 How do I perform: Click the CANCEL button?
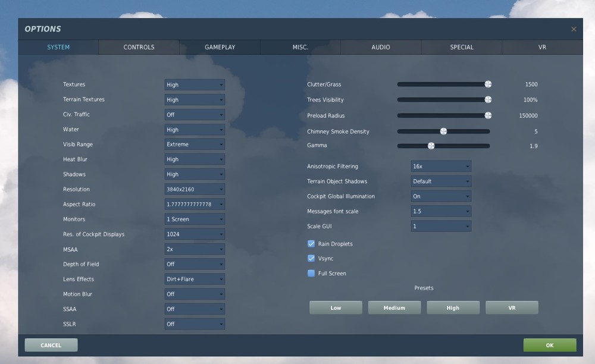click(51, 345)
